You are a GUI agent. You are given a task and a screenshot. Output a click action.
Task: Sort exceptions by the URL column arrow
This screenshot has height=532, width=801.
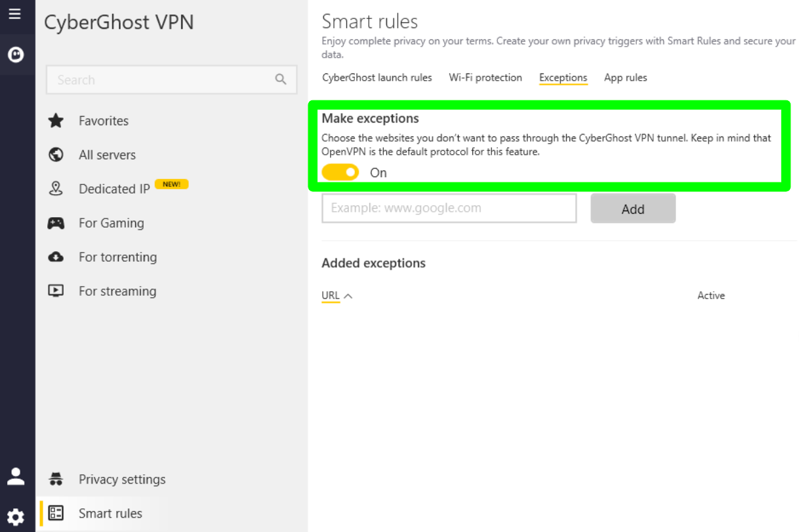pyautogui.click(x=348, y=296)
